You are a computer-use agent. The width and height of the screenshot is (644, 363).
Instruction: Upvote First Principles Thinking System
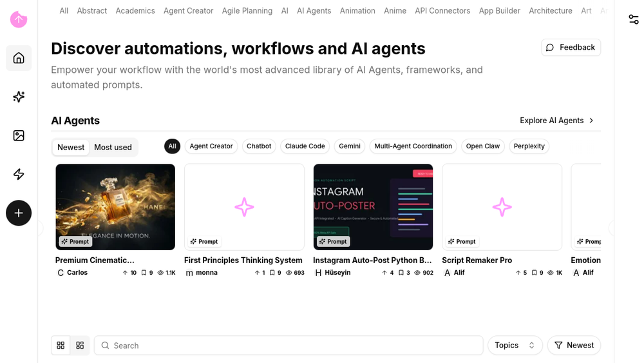(x=260, y=273)
